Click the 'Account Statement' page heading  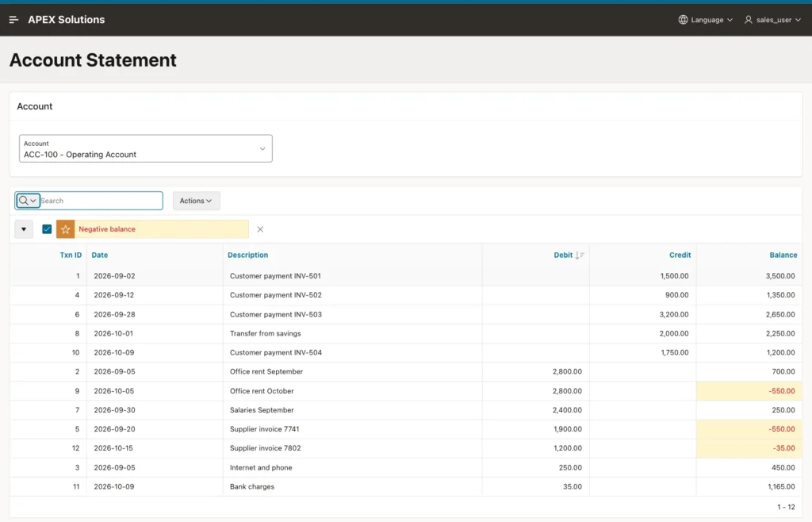point(94,60)
